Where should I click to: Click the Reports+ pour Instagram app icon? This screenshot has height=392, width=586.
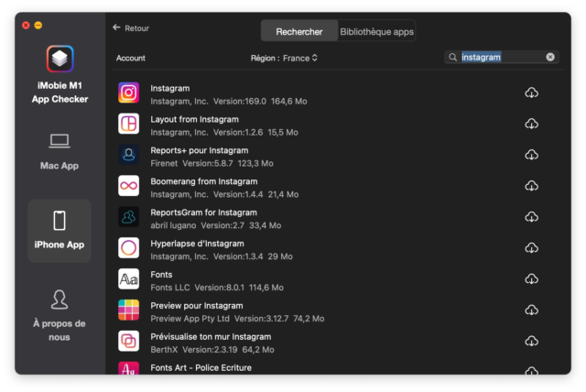pyautogui.click(x=128, y=155)
